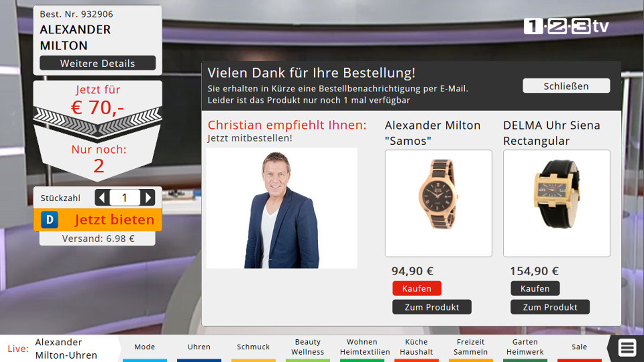Switch to the Uhren category
Image resolution: width=644 pixels, height=362 pixels.
199,348
